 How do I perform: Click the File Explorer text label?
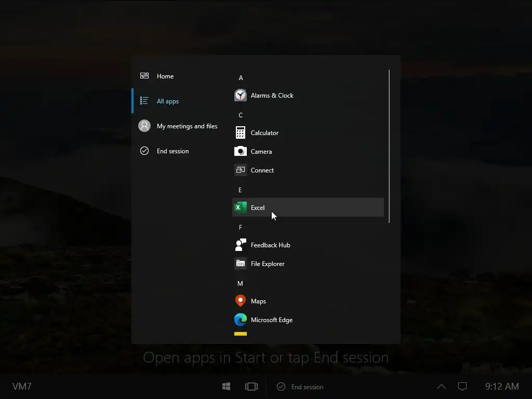(268, 263)
